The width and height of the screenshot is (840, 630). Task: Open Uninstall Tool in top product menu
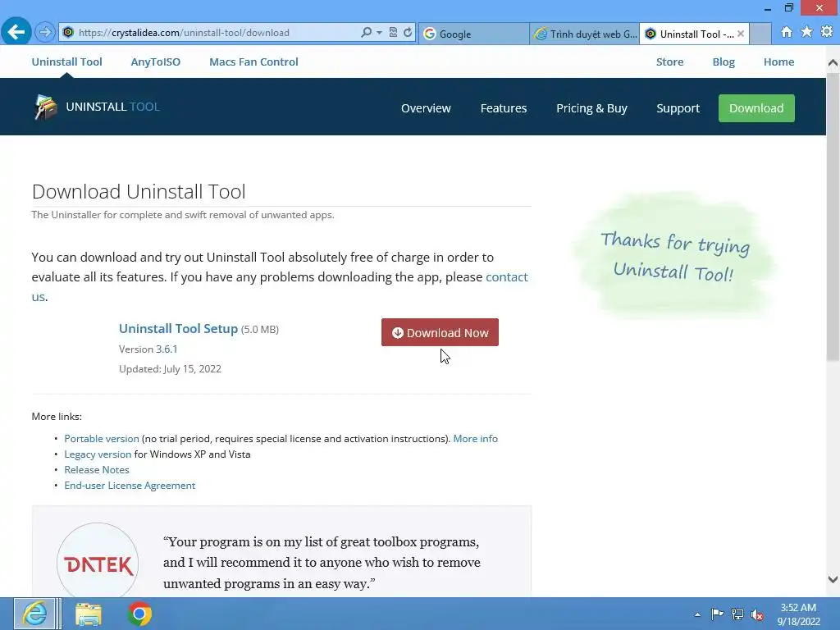point(66,62)
